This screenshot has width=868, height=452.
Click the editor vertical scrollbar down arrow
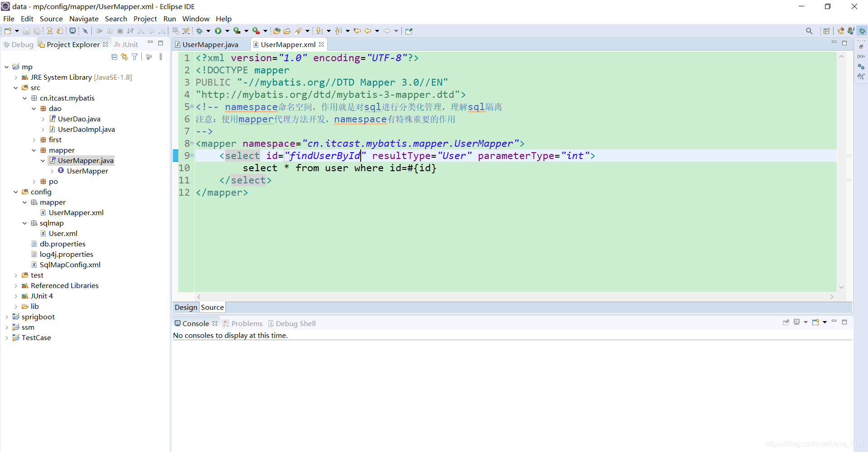841,287
